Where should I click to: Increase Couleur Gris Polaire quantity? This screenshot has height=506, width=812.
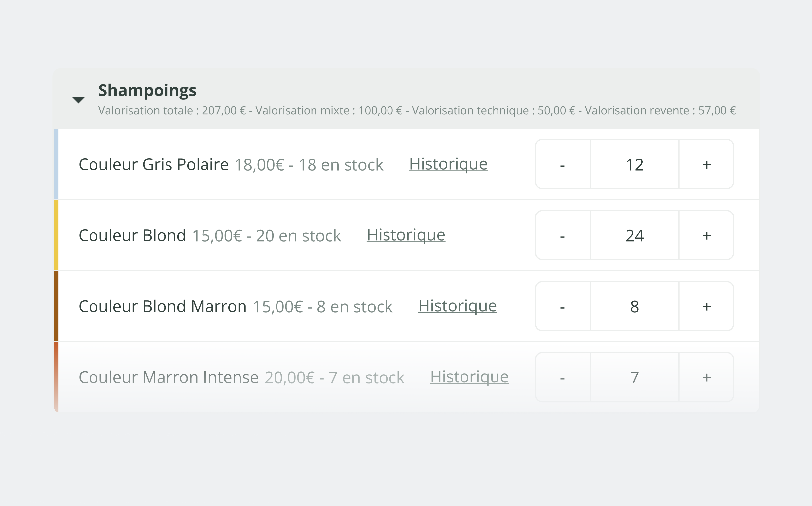[x=706, y=164]
